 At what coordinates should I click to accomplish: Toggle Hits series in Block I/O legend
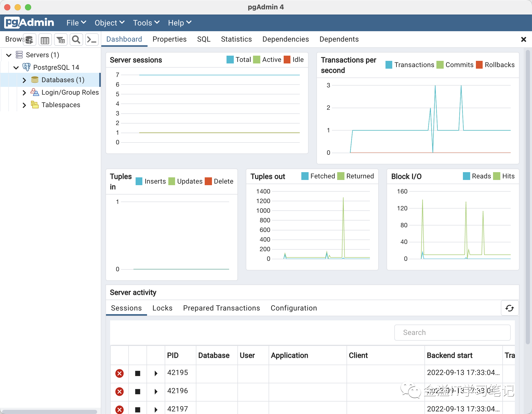(504, 176)
